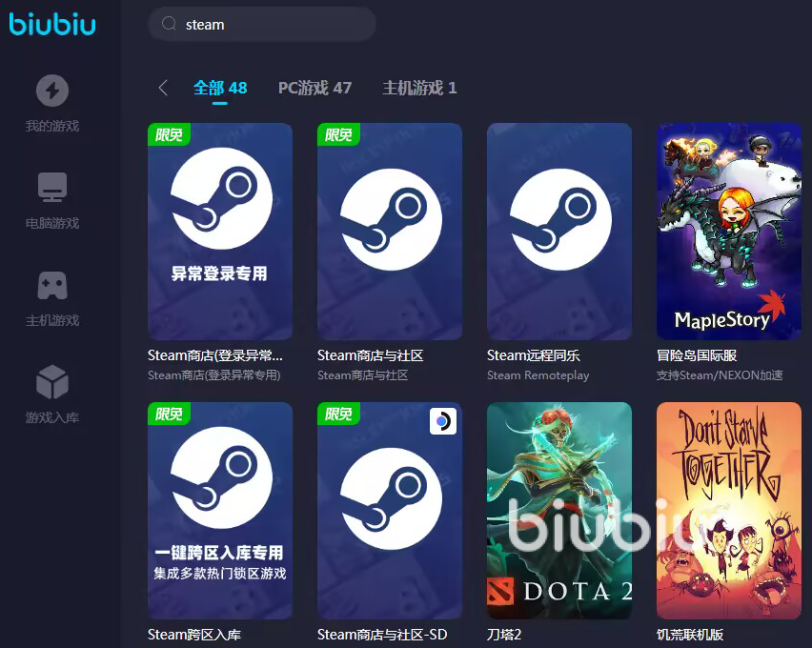
Task: Open the Steam商店与社区 game cover
Action: (390, 231)
